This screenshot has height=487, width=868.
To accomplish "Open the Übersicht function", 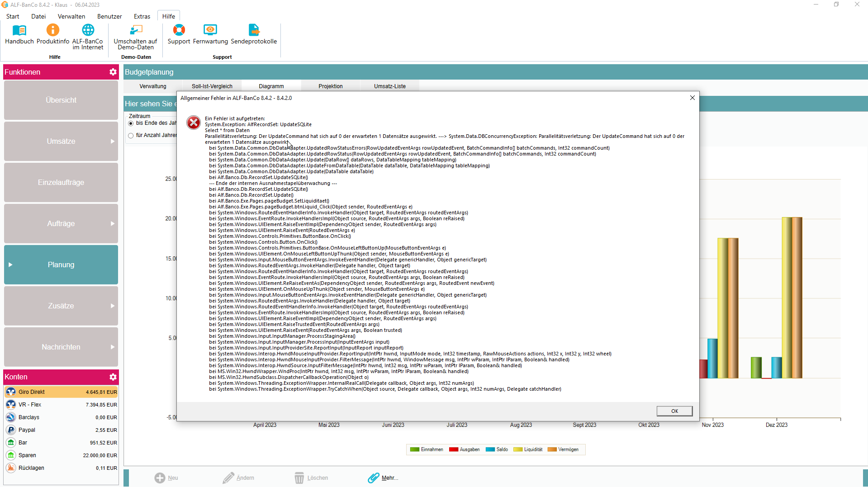I will [x=61, y=100].
